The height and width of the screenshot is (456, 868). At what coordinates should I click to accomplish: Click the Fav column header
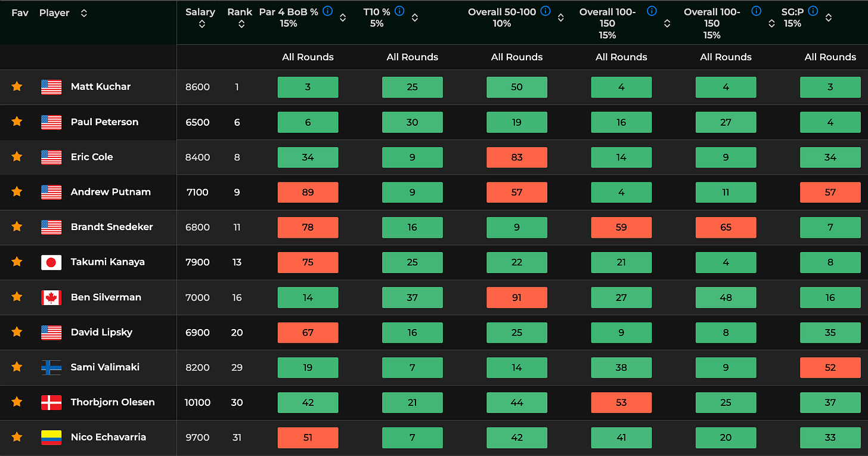pyautogui.click(x=20, y=13)
